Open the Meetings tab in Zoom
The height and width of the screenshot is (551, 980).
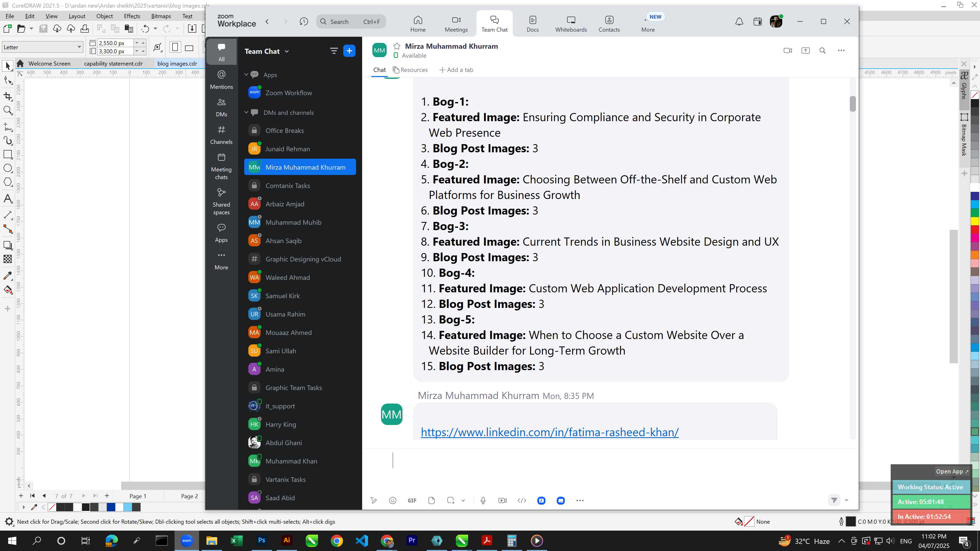click(x=456, y=24)
